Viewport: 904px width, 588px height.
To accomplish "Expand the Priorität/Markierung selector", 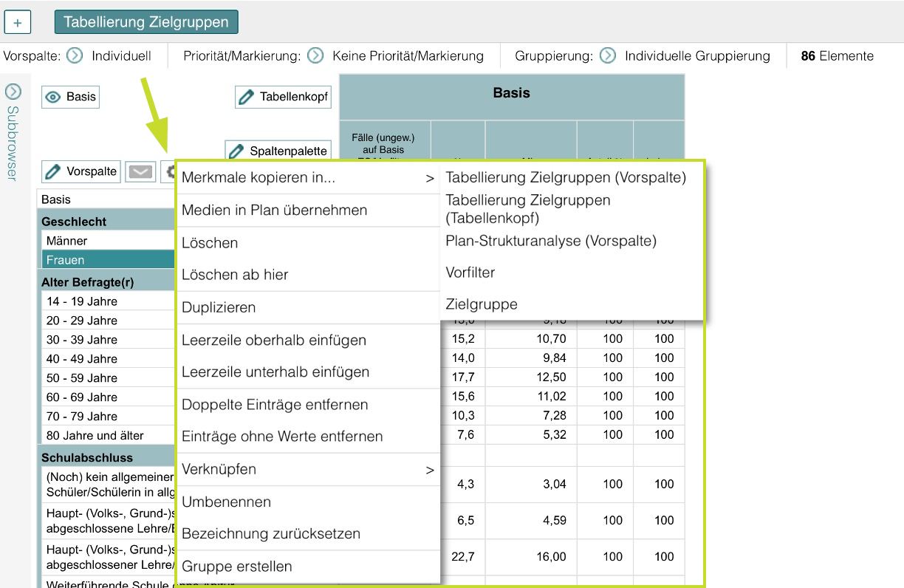I will [315, 55].
